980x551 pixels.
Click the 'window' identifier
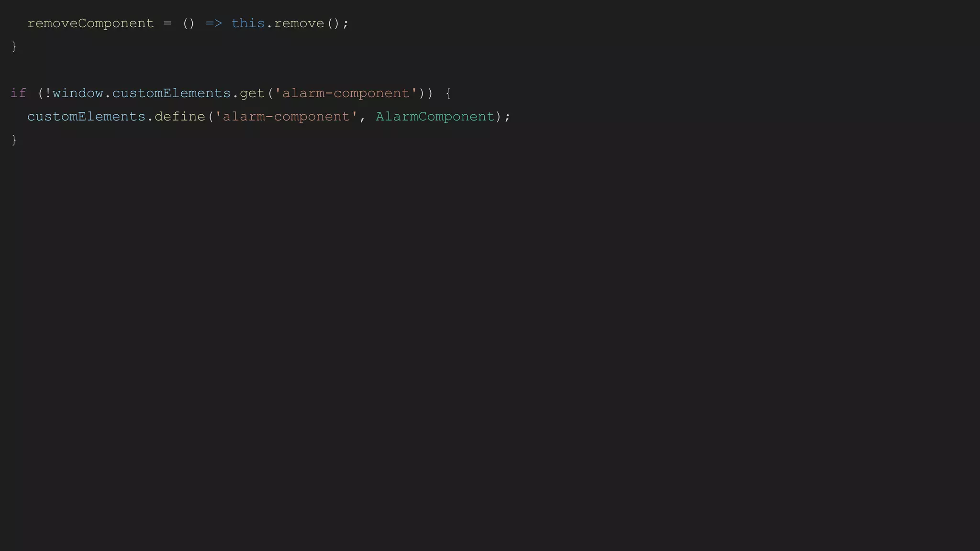click(x=78, y=93)
